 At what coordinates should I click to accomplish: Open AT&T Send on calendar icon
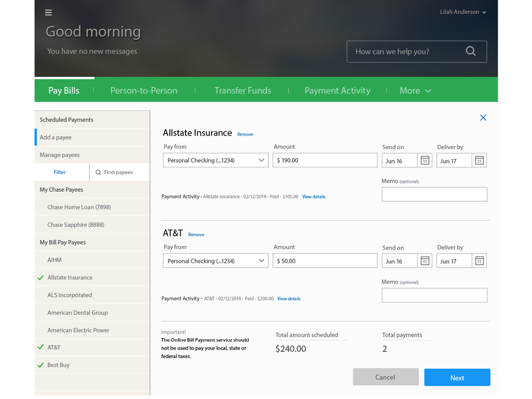(x=425, y=261)
